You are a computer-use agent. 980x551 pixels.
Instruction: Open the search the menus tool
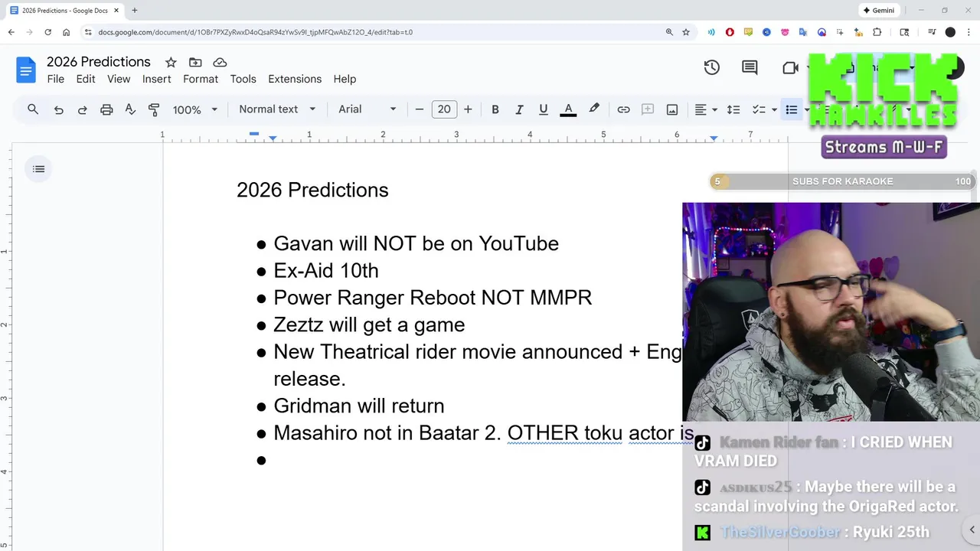click(33, 109)
